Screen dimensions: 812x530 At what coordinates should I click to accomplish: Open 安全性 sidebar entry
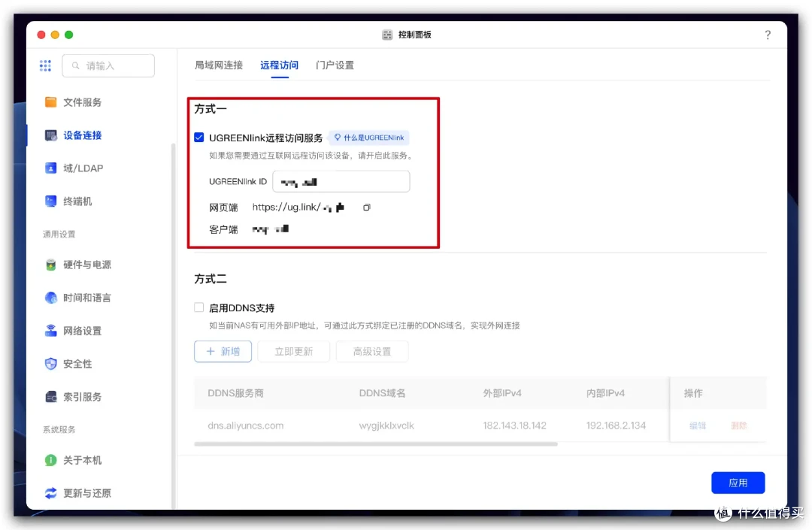(77, 364)
